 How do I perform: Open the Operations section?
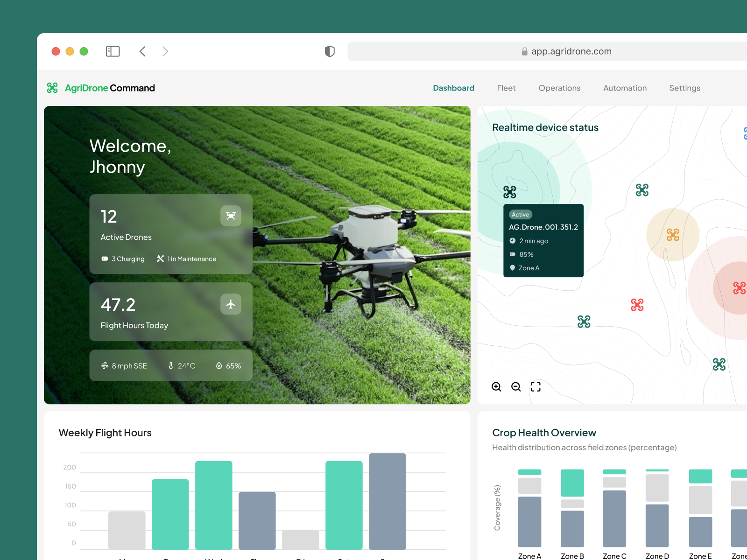coord(559,88)
